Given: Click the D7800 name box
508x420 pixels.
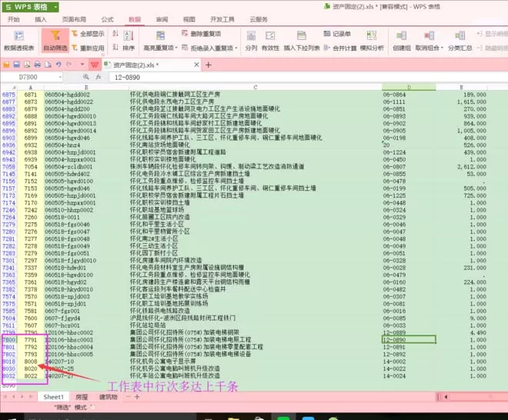Looking at the screenshot, I should click(x=28, y=77).
